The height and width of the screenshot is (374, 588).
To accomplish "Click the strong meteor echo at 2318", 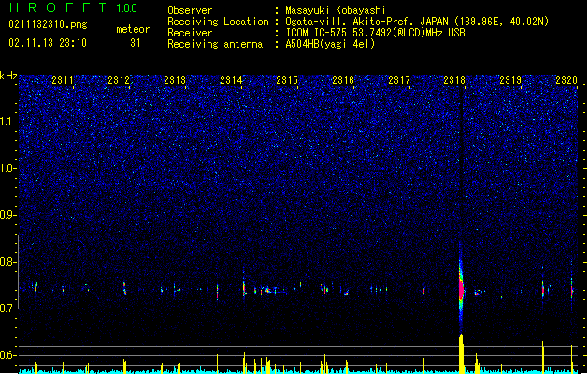I will click(x=461, y=289).
